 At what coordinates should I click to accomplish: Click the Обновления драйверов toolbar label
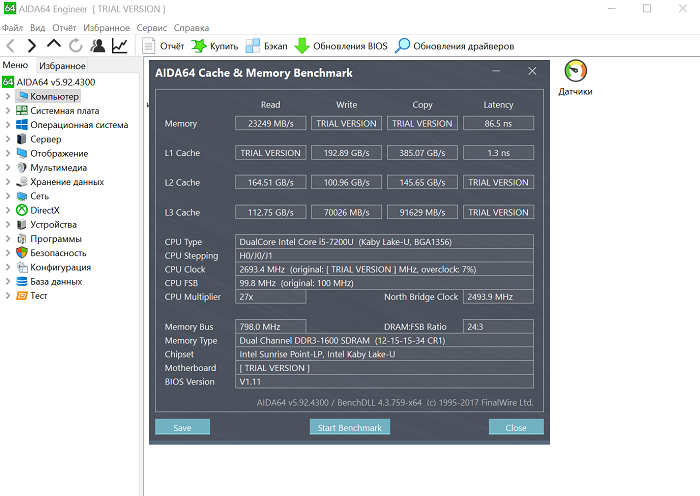(x=464, y=46)
